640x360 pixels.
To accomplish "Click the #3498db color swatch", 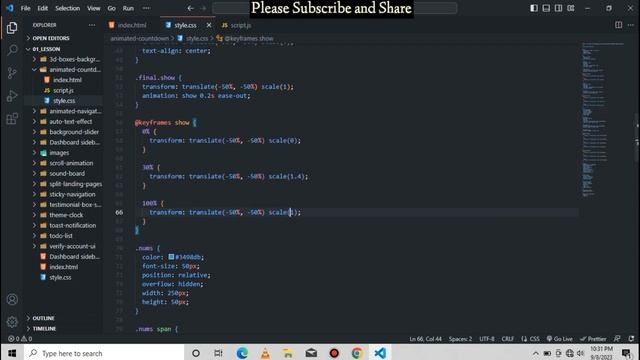I will click(x=171, y=257).
